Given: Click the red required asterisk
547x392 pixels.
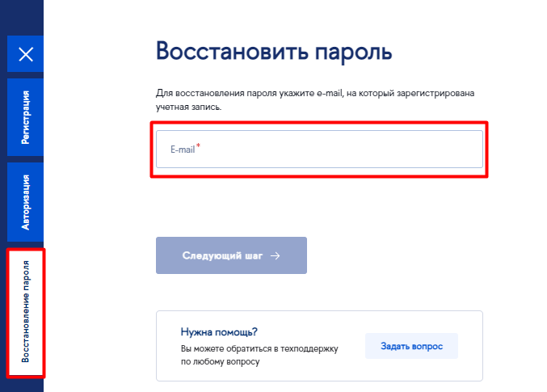Looking at the screenshot, I should (199, 146).
